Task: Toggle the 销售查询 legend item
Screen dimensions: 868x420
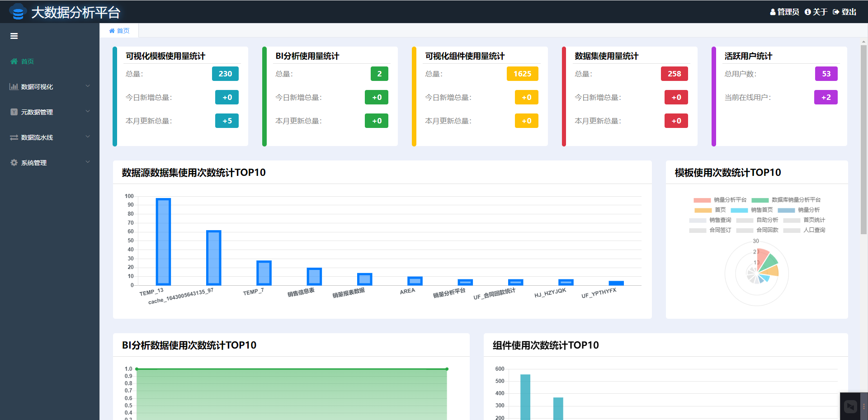Action: 710,220
